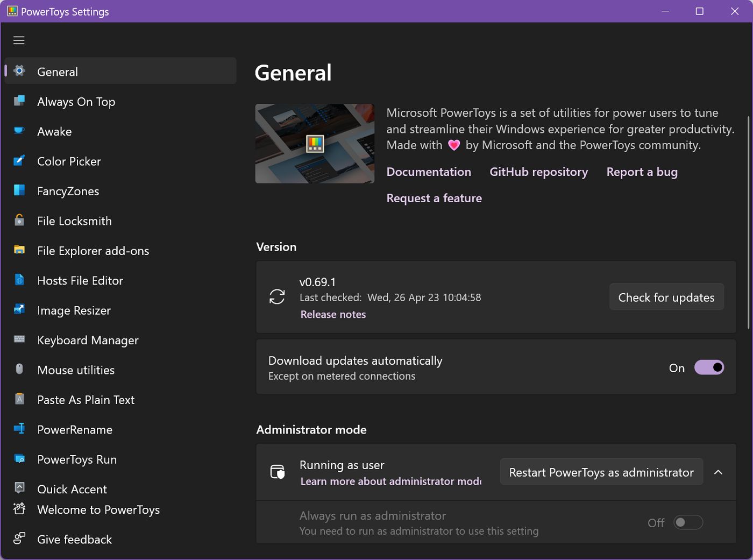Image resolution: width=753 pixels, height=560 pixels.
Task: Go to Color Picker settings
Action: pyautogui.click(x=120, y=161)
